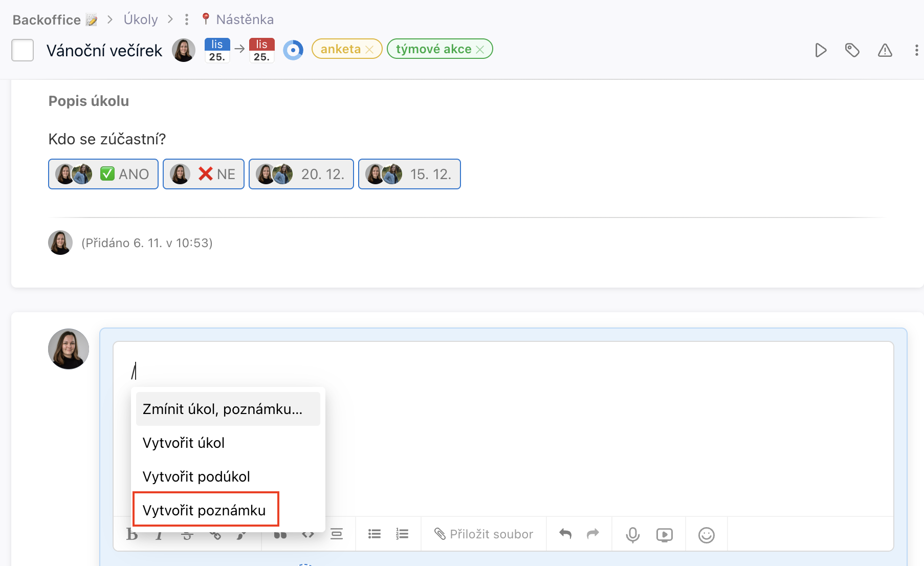The width and height of the screenshot is (924, 566).
Task: Open the three-dot menu next to Úkoly
Action: click(186, 19)
